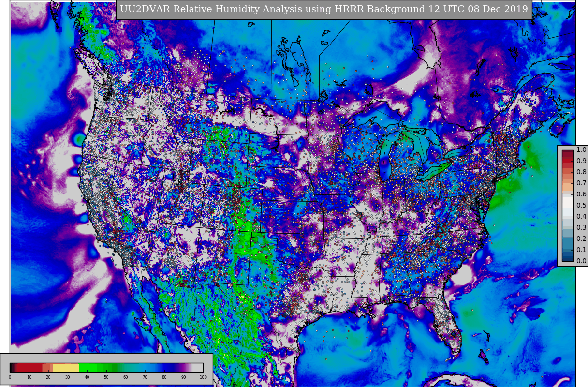
Task: Click the 0.1 label on the vertical colorbar
Action: (x=581, y=250)
